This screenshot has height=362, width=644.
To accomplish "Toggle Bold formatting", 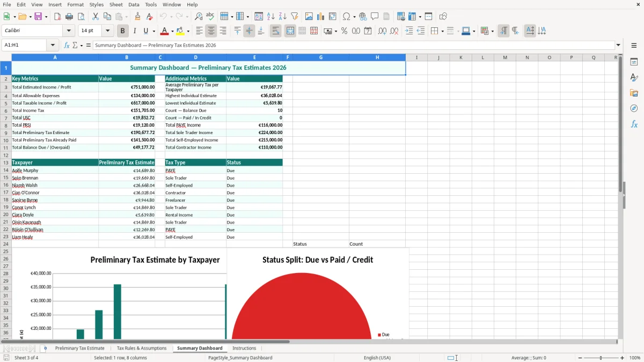I will pos(122,31).
